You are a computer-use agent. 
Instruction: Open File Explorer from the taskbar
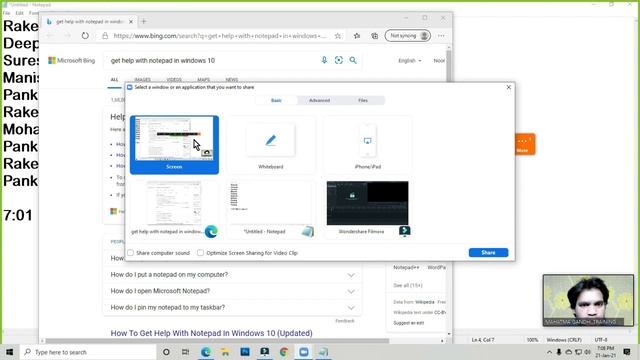225,352
